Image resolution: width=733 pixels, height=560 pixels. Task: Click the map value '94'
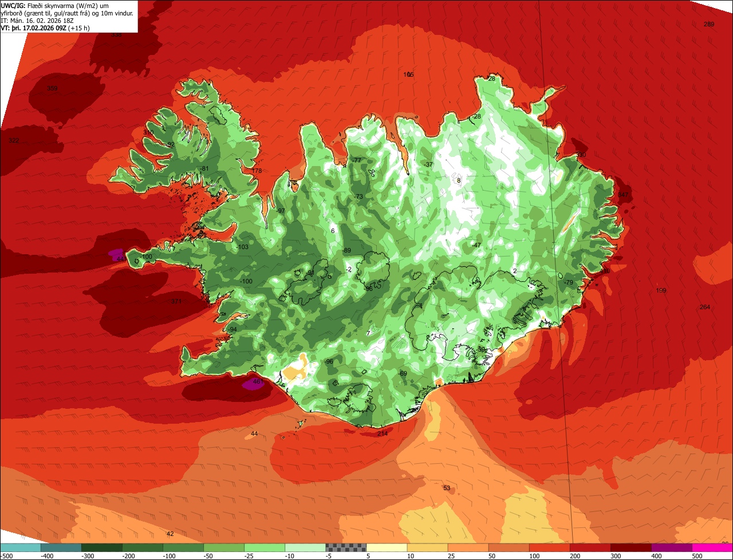click(x=233, y=330)
